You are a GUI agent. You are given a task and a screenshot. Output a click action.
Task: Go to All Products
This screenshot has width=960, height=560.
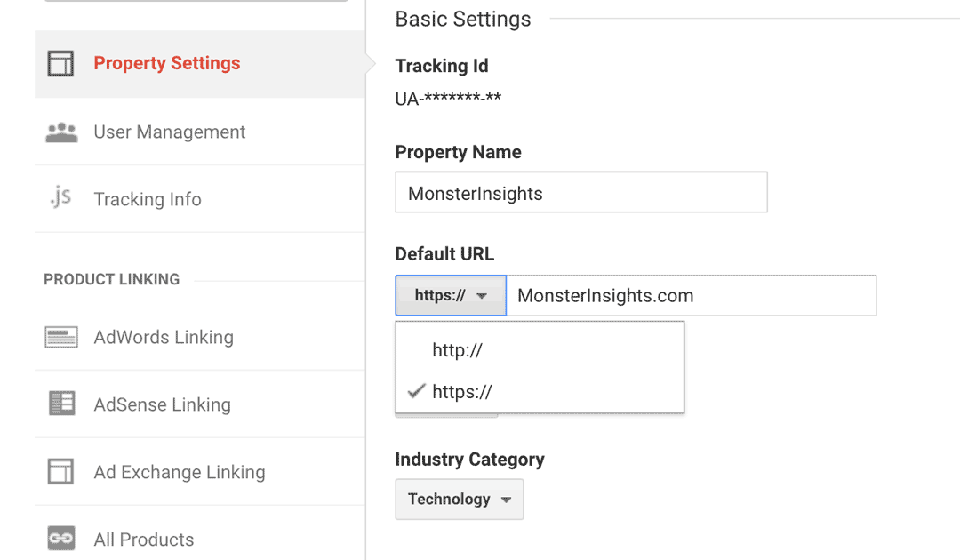[x=143, y=539]
